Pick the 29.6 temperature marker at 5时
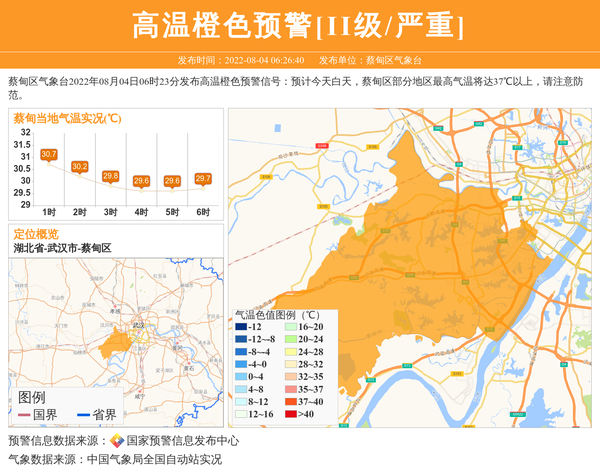 click(x=172, y=181)
